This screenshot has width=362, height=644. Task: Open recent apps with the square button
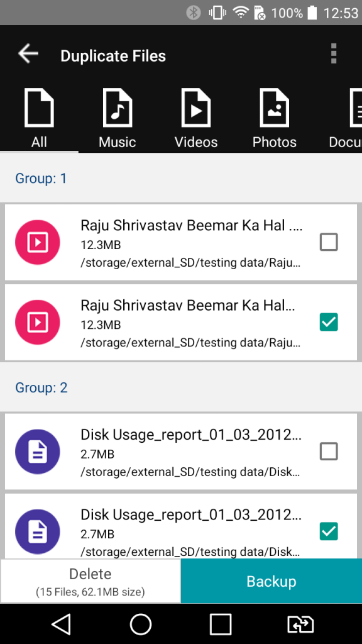pyautogui.click(x=221, y=625)
